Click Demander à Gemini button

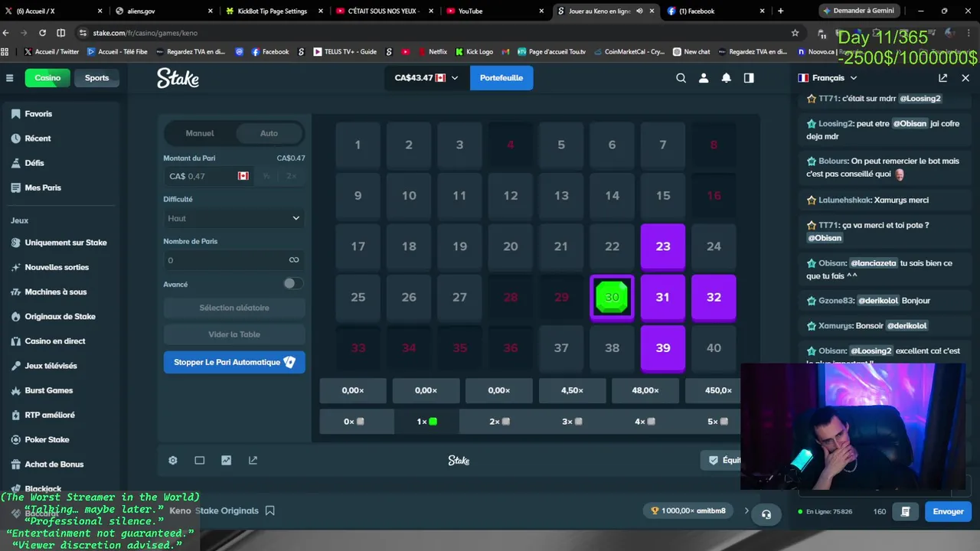coord(858,11)
